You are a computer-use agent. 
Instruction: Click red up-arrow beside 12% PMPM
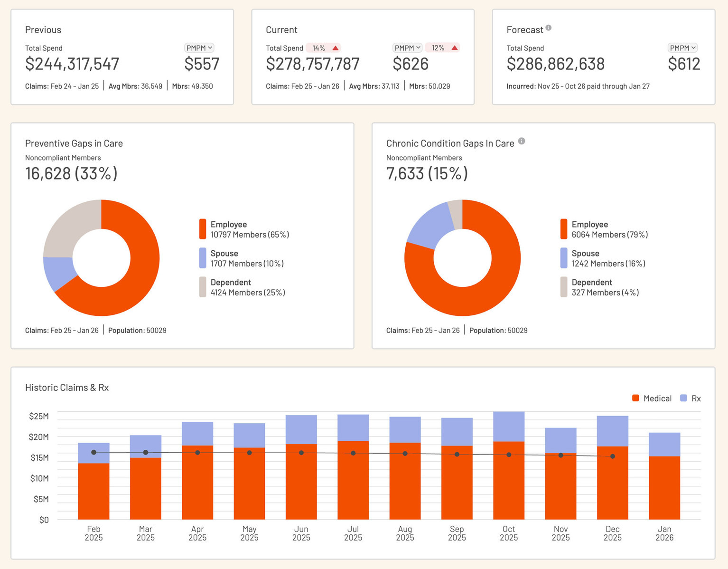click(454, 48)
